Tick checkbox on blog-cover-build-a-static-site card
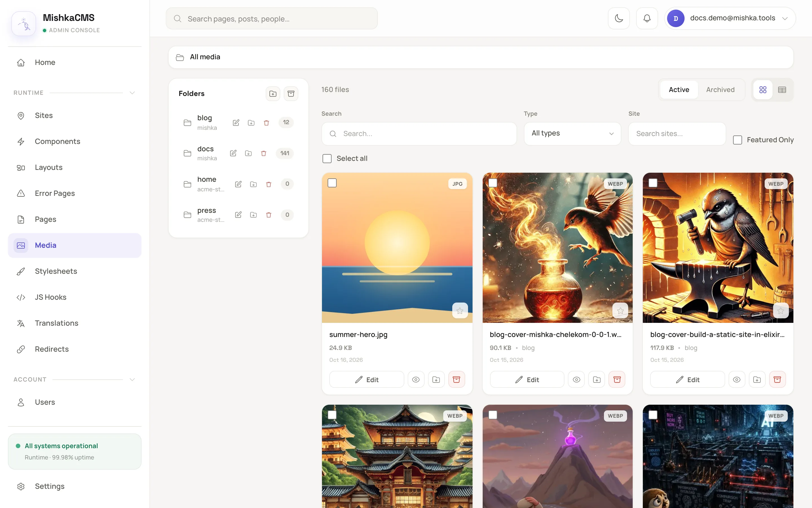Image resolution: width=812 pixels, height=508 pixels. point(653,183)
